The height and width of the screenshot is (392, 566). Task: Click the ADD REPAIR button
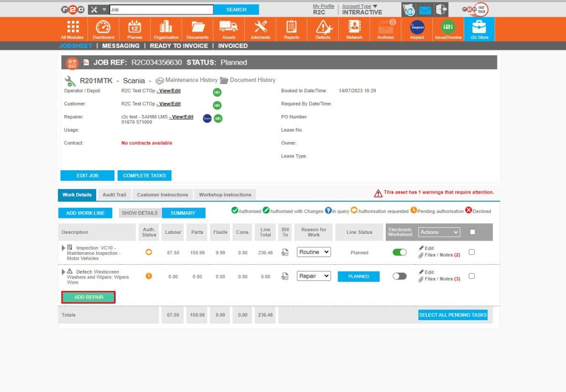click(x=88, y=296)
